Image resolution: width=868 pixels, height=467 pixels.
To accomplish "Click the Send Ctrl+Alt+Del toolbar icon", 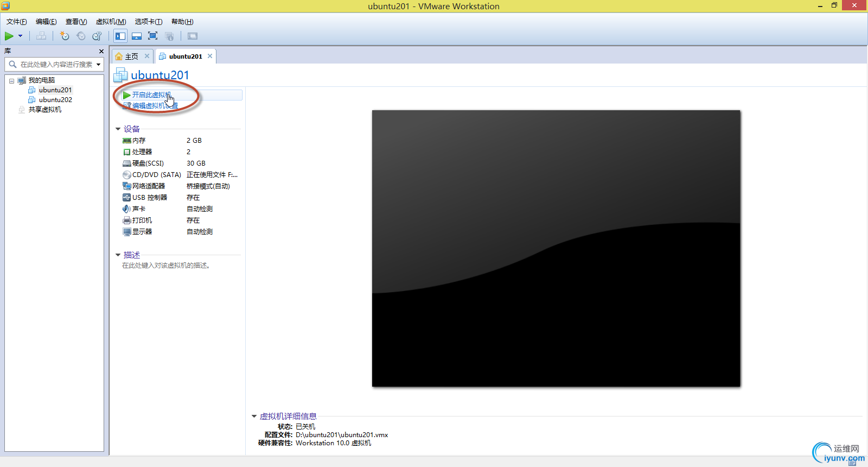I will coord(41,36).
